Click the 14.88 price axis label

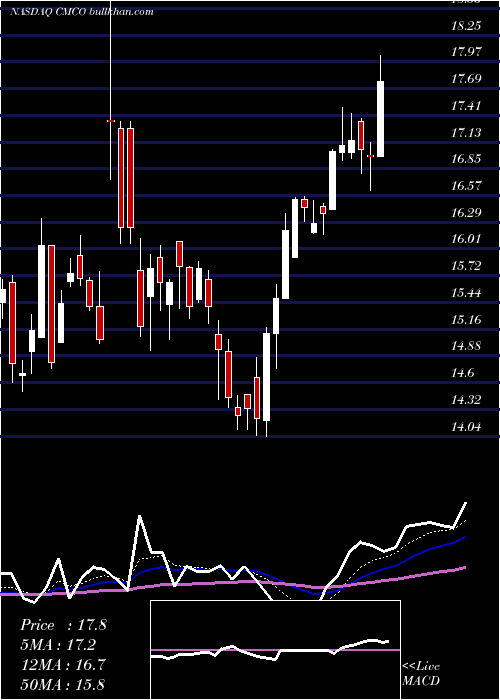coord(466,346)
